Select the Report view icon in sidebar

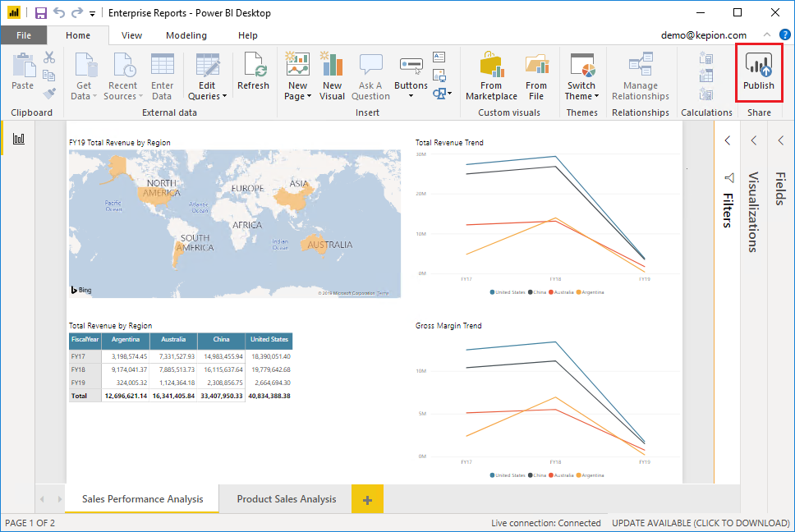[x=19, y=139]
